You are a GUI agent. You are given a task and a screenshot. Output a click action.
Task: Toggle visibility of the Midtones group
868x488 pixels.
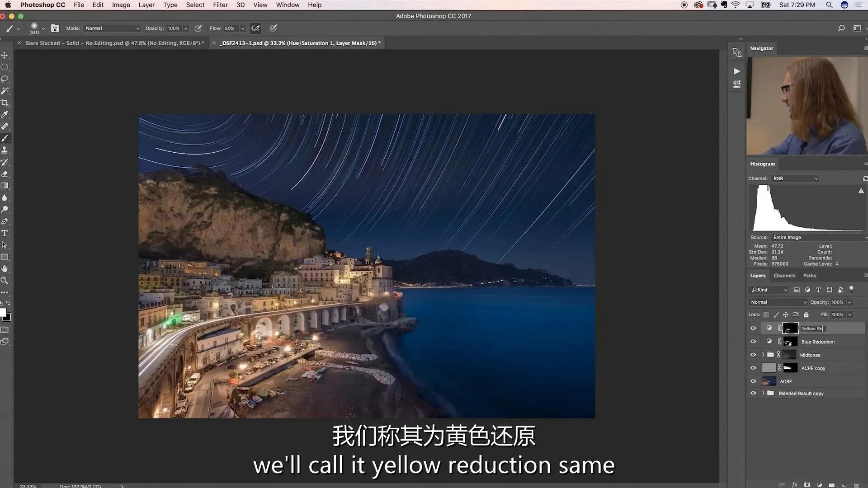click(x=753, y=355)
